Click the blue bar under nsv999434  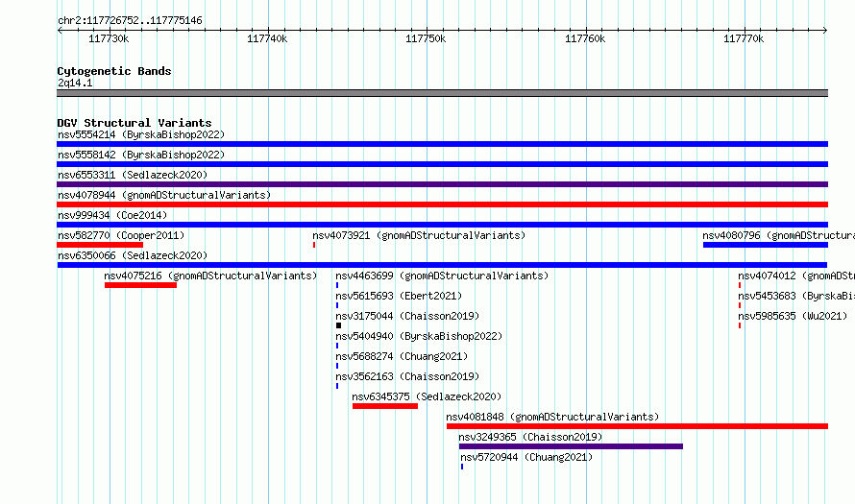coord(442,225)
